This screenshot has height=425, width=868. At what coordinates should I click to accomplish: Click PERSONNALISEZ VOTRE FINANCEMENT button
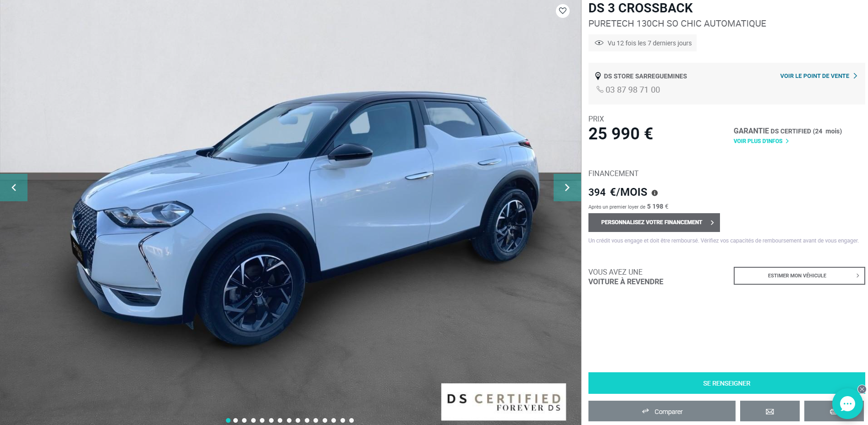click(x=654, y=222)
